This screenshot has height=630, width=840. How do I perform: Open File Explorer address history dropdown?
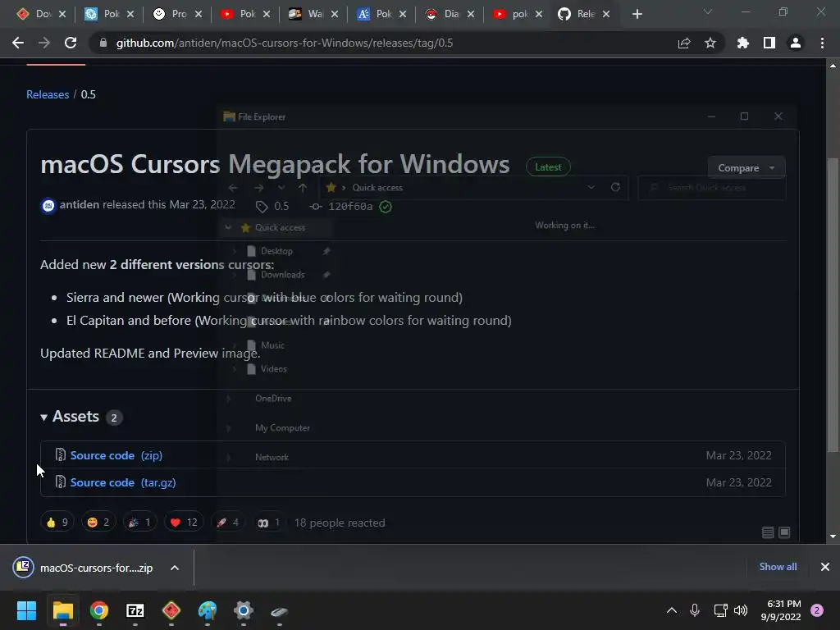pos(591,188)
